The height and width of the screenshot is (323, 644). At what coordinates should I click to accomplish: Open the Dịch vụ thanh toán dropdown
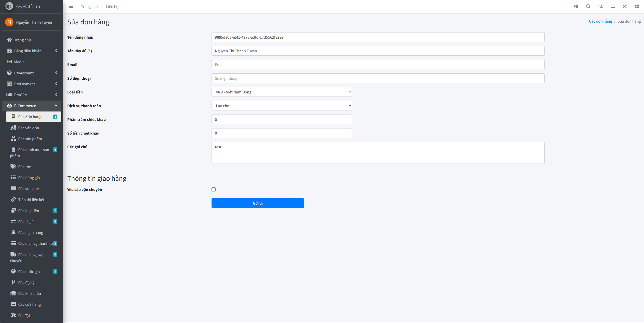[281, 106]
